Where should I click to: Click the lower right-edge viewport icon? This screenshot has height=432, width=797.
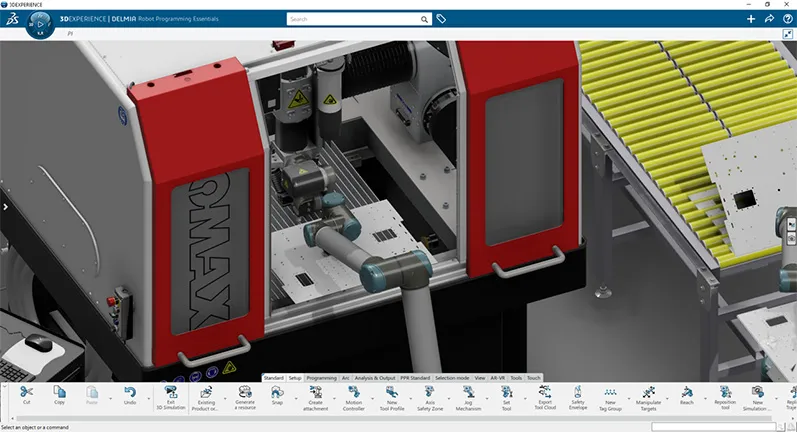(791, 238)
